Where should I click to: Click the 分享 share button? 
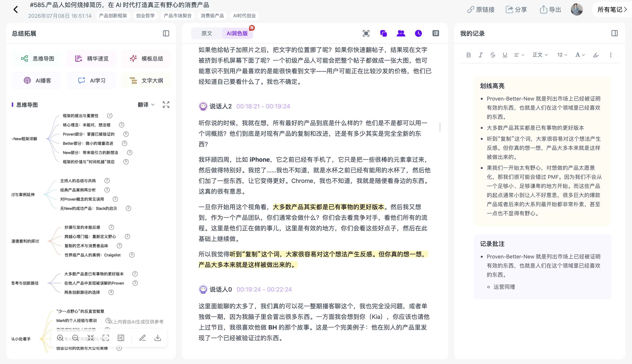pos(516,10)
